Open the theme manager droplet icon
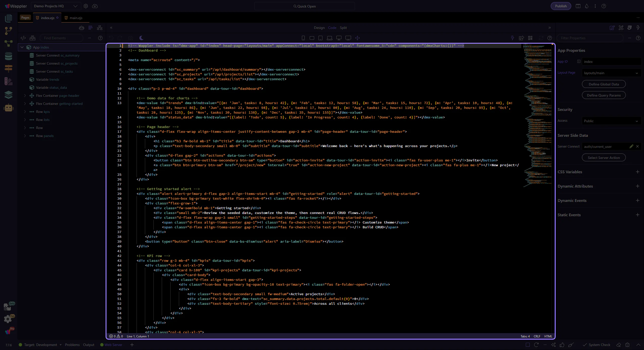Screen dimensions: 644x350 click(587, 6)
